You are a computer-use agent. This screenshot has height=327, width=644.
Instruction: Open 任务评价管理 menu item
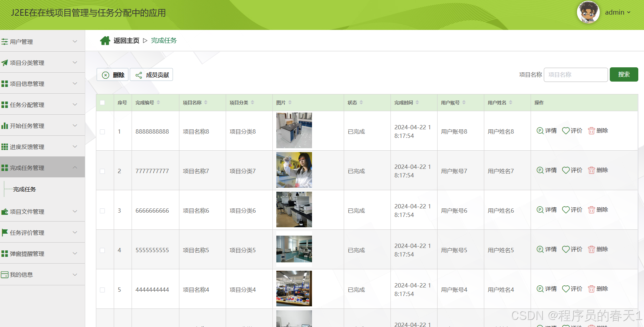pos(42,232)
